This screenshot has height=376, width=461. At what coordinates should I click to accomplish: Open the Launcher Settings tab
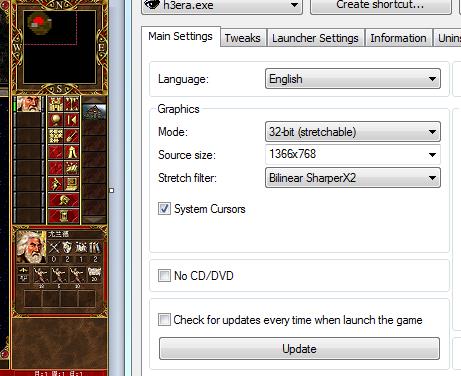[x=315, y=38]
